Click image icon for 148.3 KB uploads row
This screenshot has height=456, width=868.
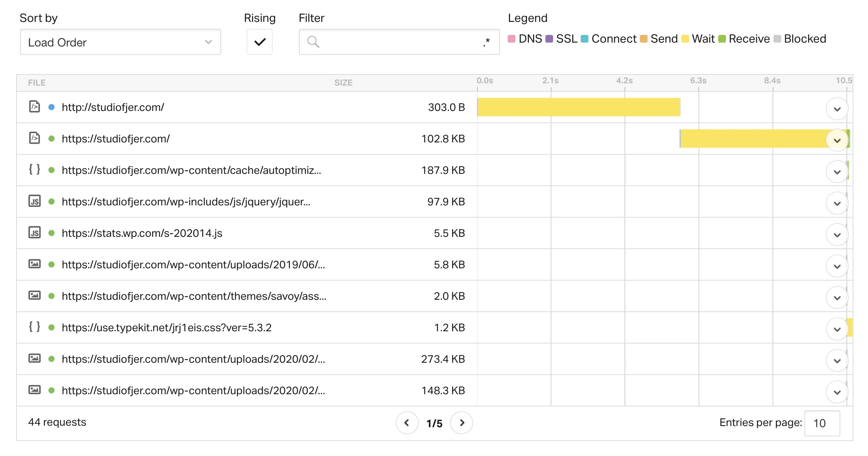click(35, 390)
